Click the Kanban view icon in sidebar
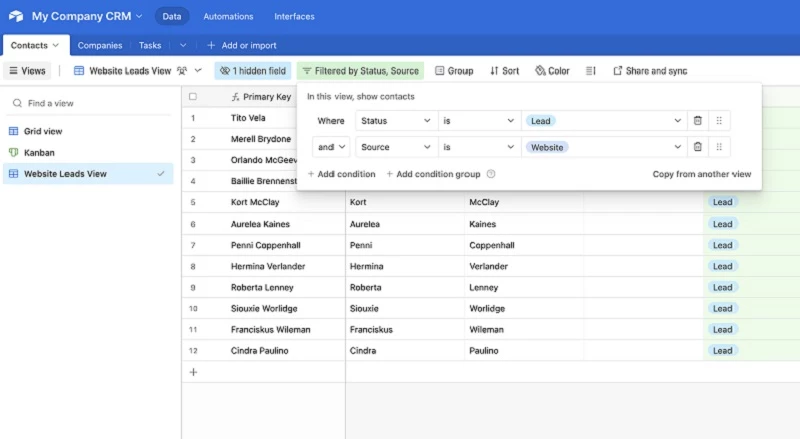 click(x=14, y=153)
